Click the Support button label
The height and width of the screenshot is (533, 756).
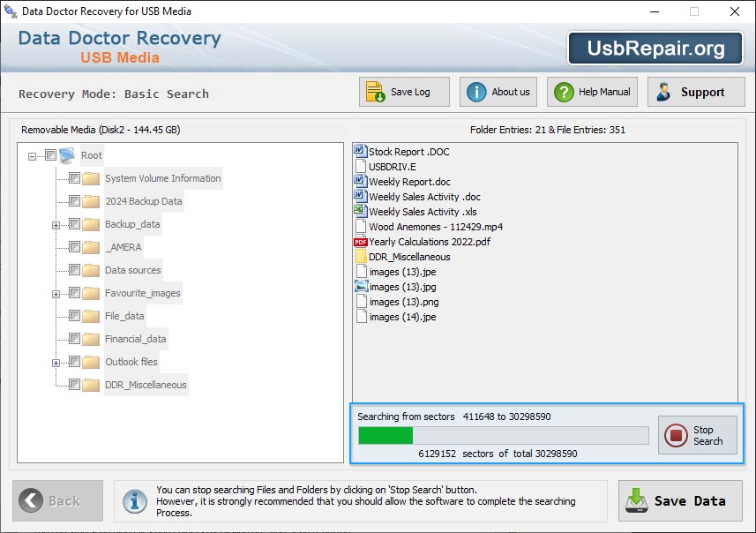pyautogui.click(x=702, y=92)
